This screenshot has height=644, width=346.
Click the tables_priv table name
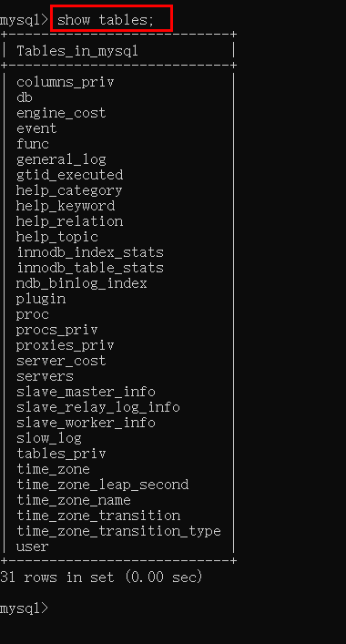61,454
